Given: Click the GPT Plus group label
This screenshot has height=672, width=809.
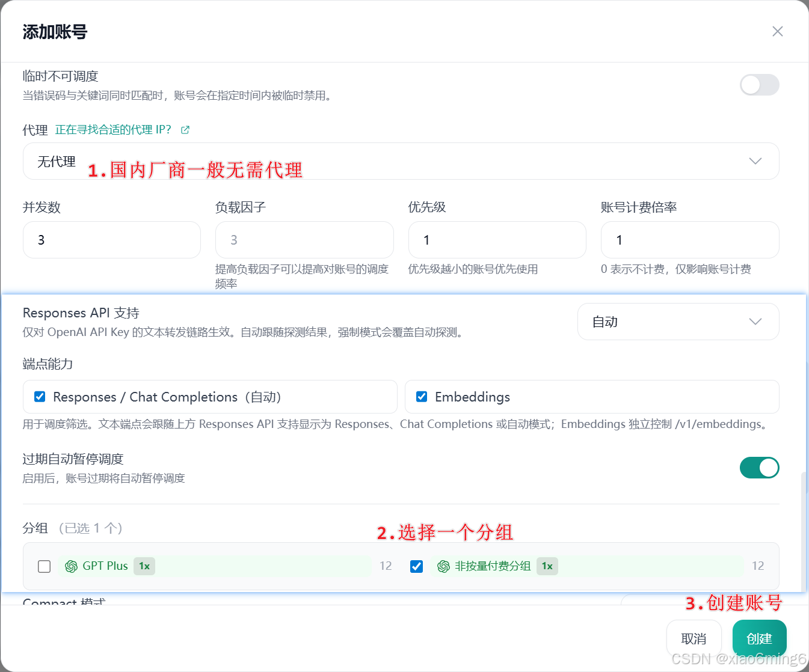Looking at the screenshot, I should pos(105,566).
